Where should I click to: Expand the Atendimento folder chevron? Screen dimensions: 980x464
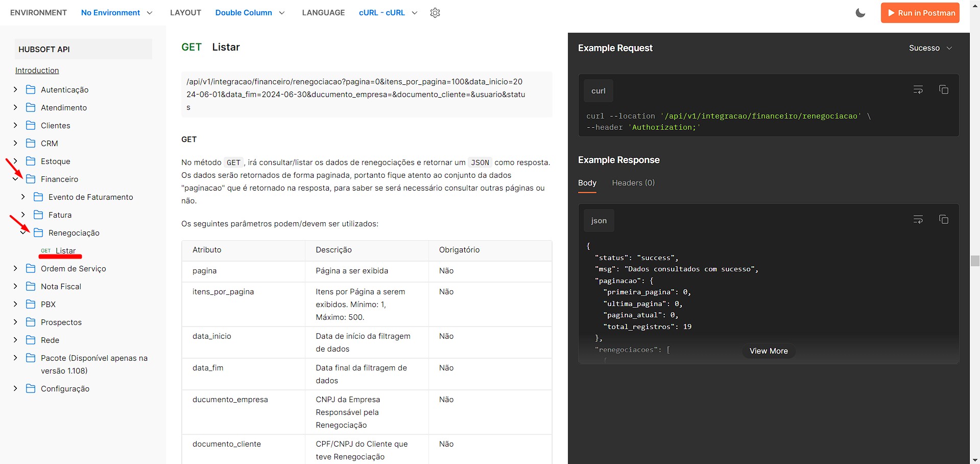coord(15,107)
